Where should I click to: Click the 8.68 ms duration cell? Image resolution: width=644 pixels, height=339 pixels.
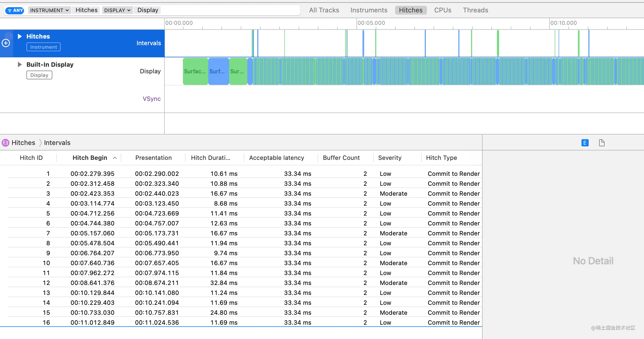coord(226,203)
